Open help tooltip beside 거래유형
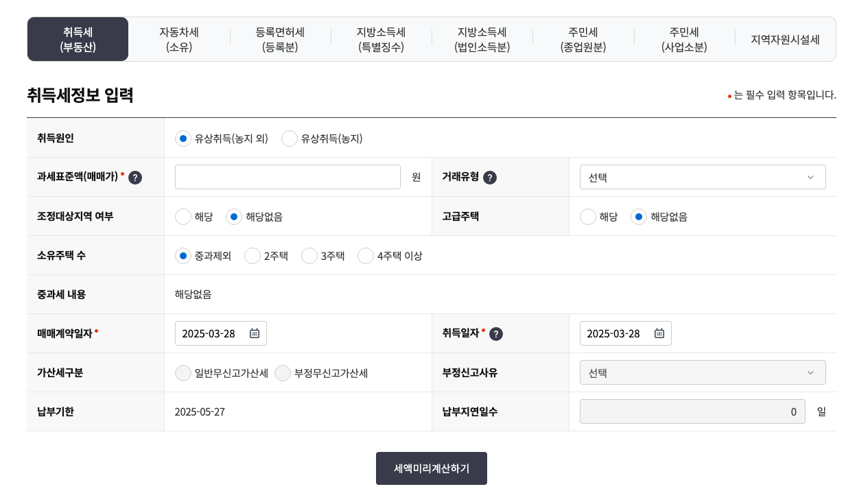Image resolution: width=868 pixels, height=502 pixels. (490, 177)
